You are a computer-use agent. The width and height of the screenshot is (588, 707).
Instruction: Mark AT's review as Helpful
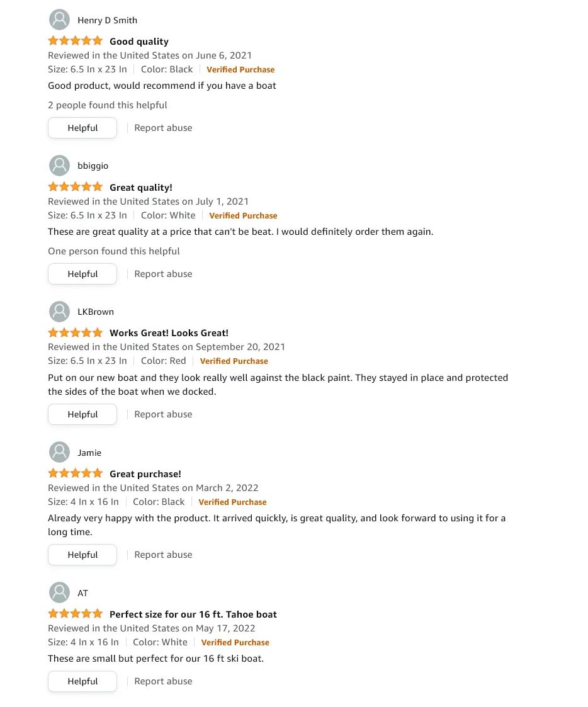(x=82, y=681)
